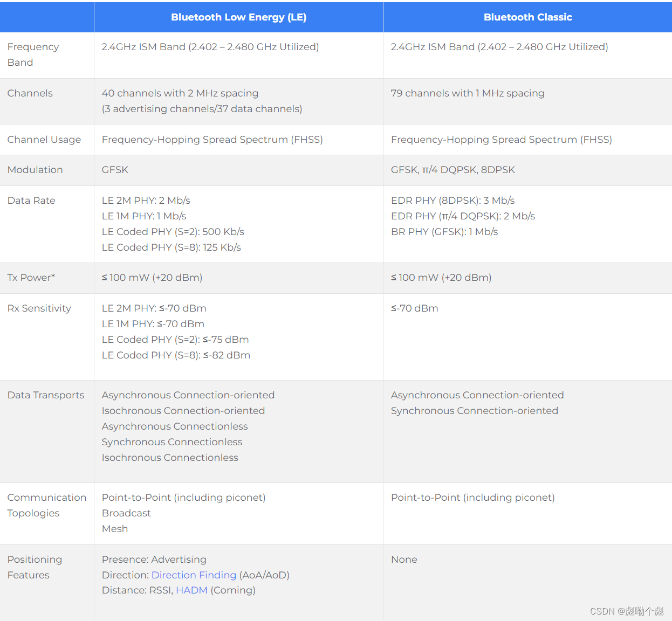The height and width of the screenshot is (621, 672).
Task: Select 'LE Coded PHY (S=8): 125 Kb/s' line
Action: tap(172, 247)
